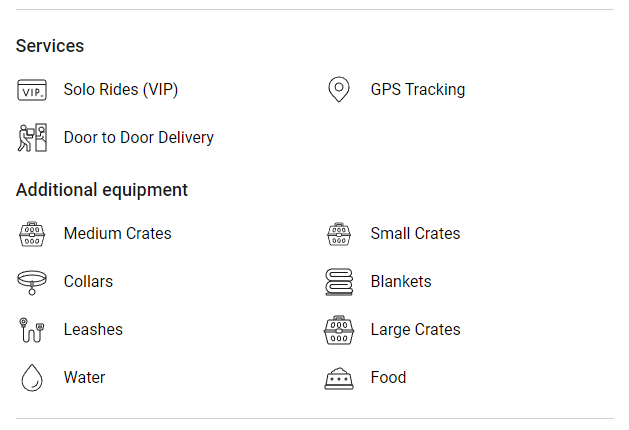Click the collar icon
The image size is (629, 430).
[32, 282]
